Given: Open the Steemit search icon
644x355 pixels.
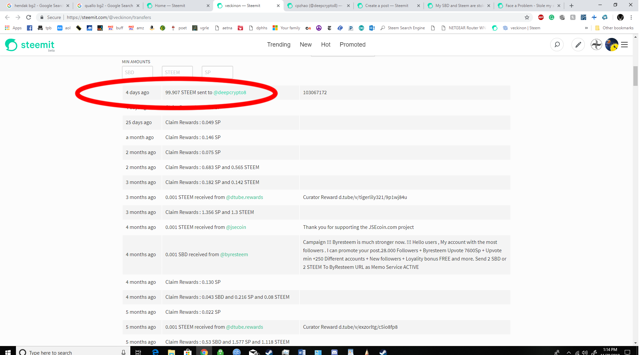Looking at the screenshot, I should pyautogui.click(x=557, y=45).
